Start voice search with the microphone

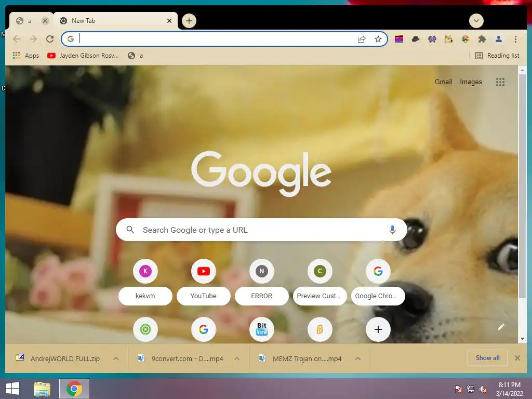392,230
